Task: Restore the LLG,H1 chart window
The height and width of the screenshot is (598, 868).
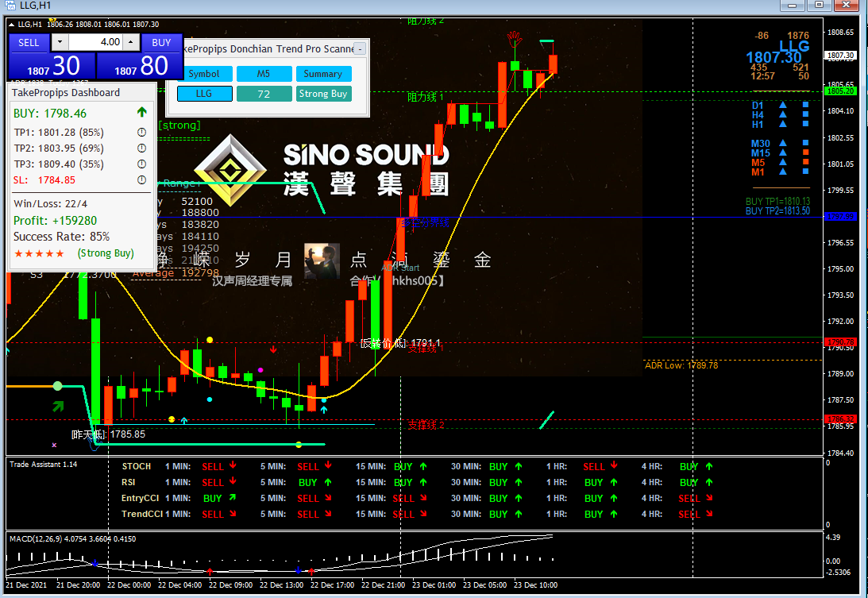Action: click(820, 5)
